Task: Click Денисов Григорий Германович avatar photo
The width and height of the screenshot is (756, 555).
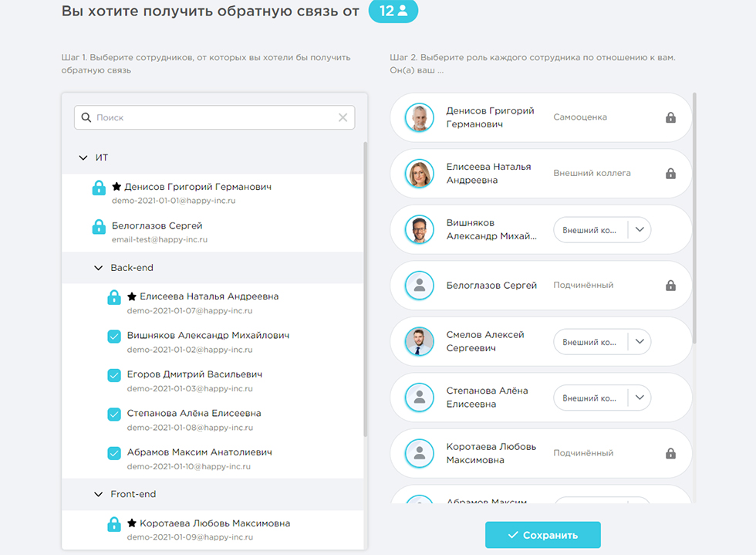Action: (x=420, y=117)
